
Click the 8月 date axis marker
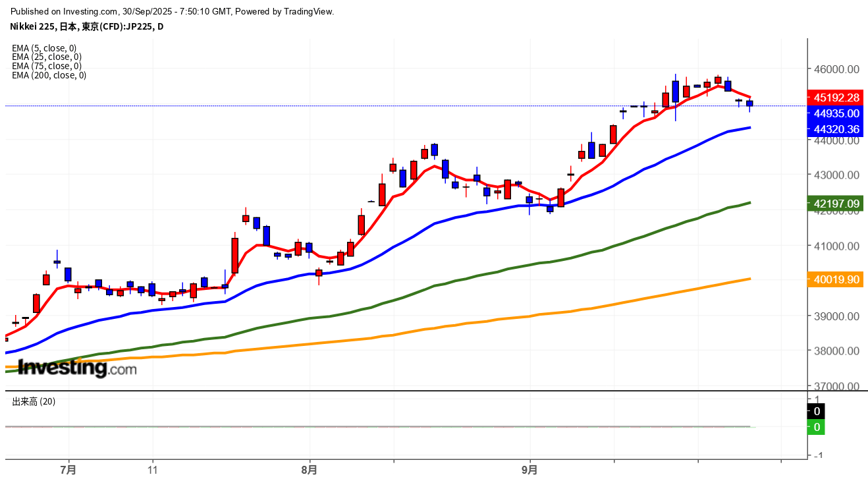click(309, 470)
